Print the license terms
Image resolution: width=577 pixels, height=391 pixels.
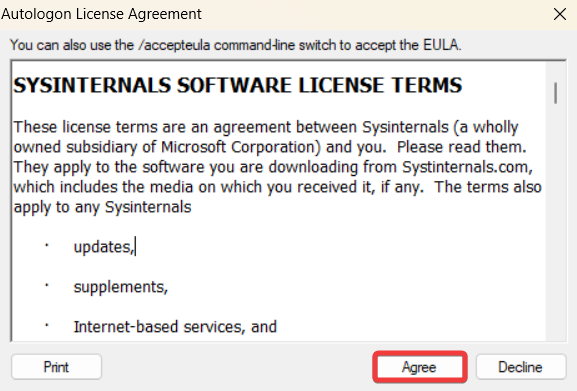[x=56, y=367]
